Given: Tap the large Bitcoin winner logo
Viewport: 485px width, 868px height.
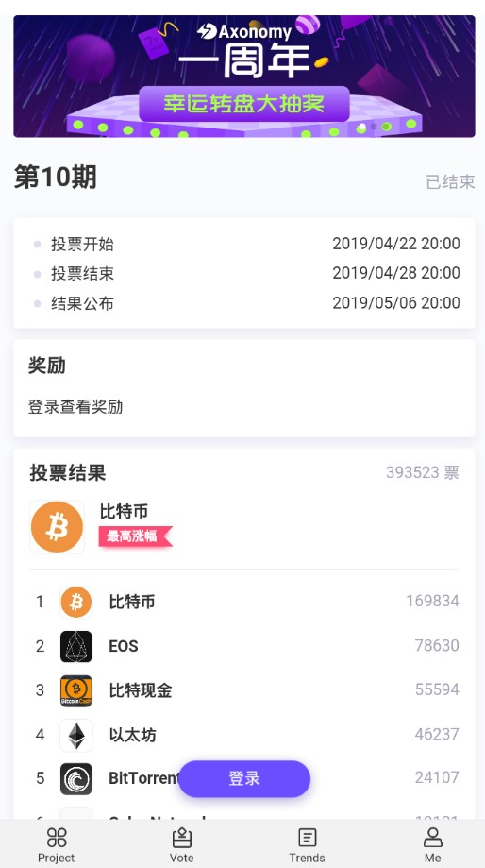Looking at the screenshot, I should click(x=57, y=528).
